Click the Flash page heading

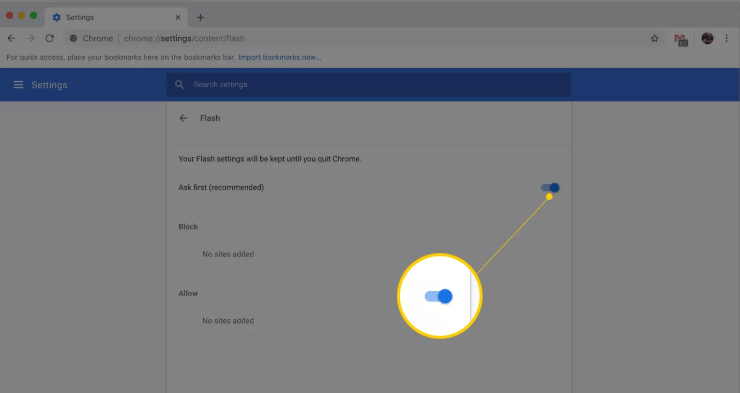[x=210, y=118]
